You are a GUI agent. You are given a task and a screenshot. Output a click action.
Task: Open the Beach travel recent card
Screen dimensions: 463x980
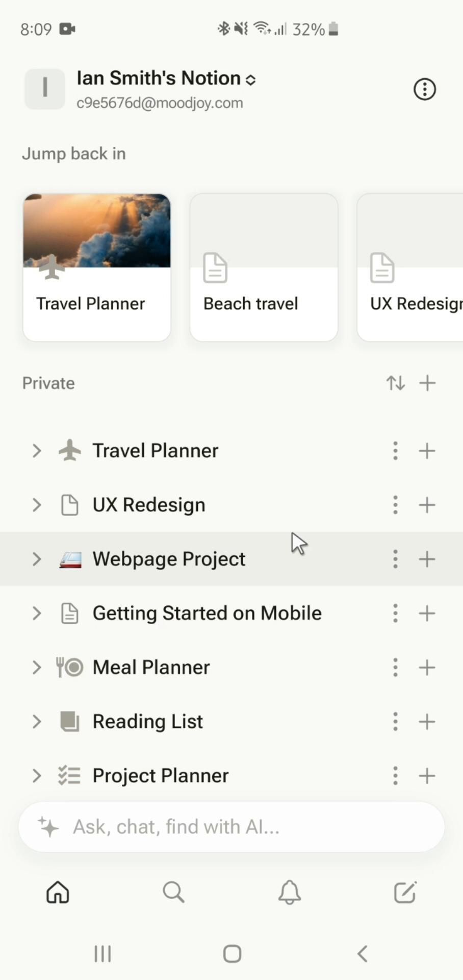coord(264,267)
